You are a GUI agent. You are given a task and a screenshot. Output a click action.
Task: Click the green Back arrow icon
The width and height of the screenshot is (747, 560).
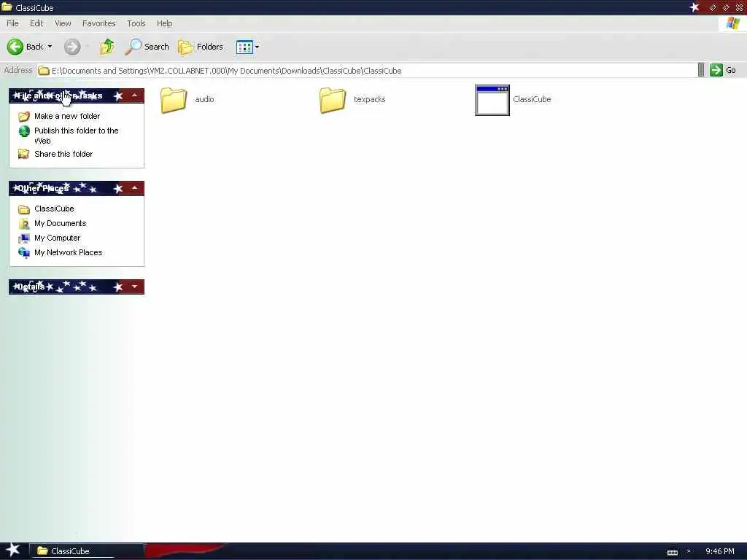(x=15, y=47)
